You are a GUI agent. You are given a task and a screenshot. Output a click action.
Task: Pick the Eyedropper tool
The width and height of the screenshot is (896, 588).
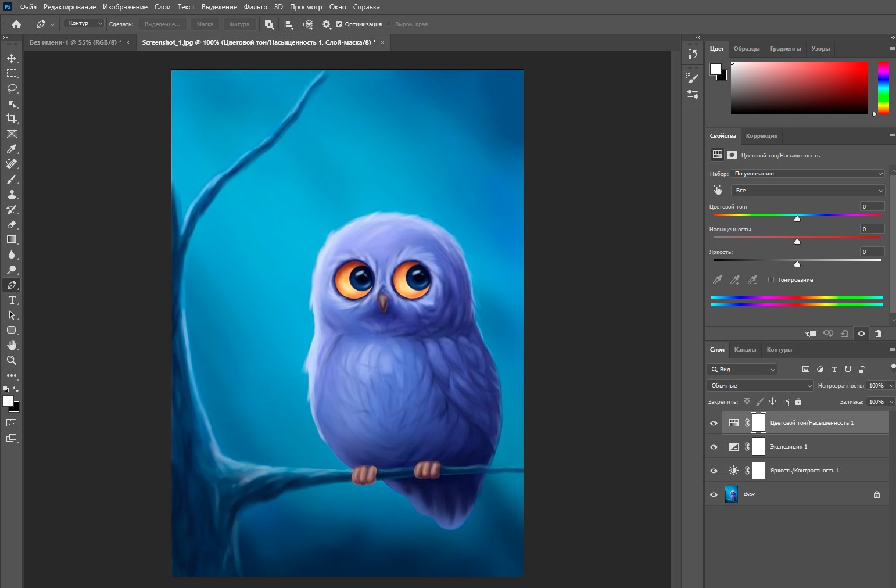(12, 149)
